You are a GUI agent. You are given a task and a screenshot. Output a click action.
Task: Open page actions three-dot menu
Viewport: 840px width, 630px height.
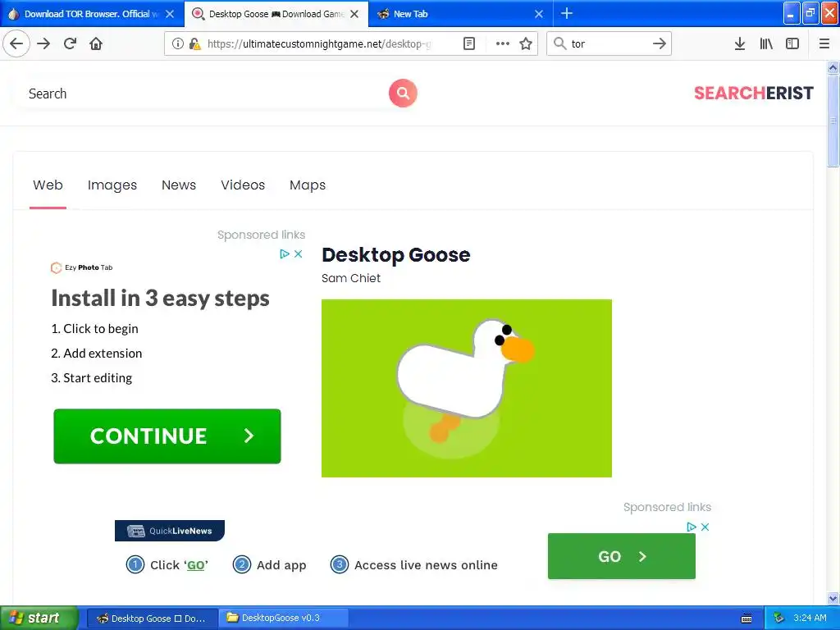click(x=503, y=43)
